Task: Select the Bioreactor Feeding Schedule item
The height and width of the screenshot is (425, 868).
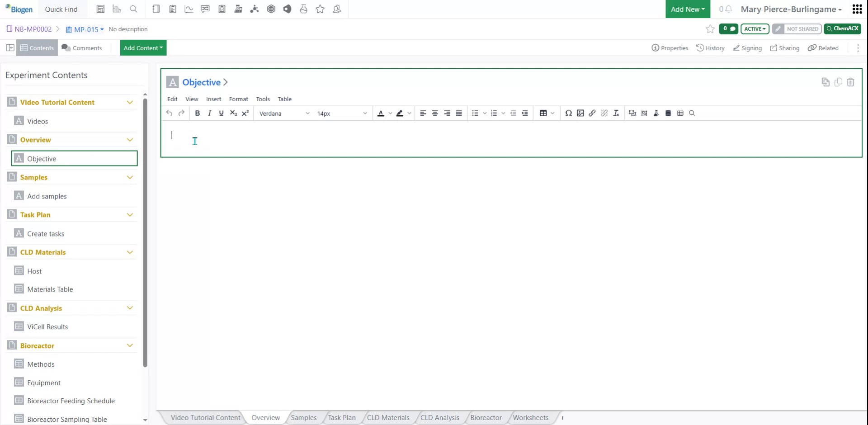Action: click(71, 401)
